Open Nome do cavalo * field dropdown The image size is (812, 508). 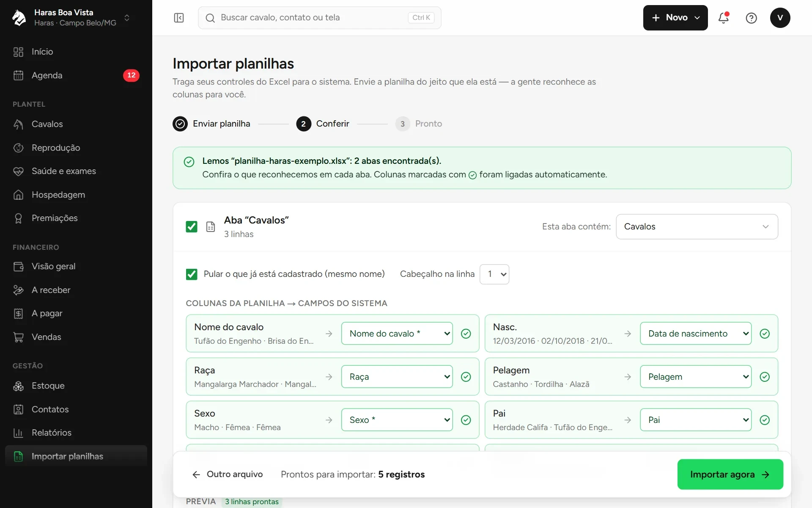(x=397, y=334)
